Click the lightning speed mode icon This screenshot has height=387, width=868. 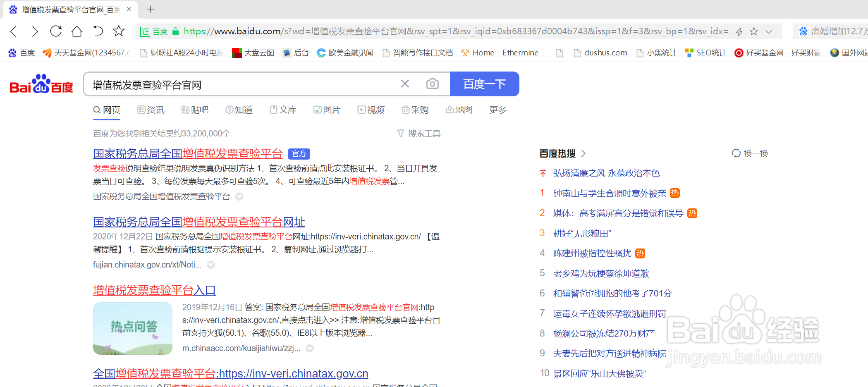tap(739, 31)
